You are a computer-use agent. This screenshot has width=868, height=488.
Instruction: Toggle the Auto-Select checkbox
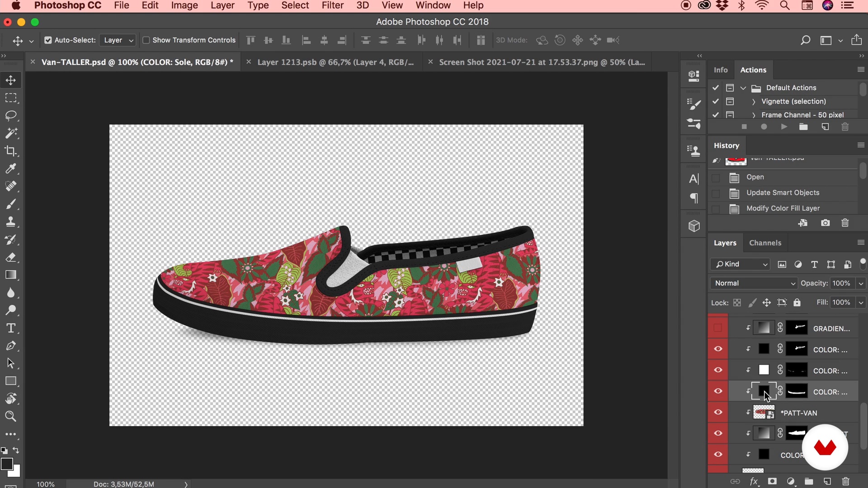tap(48, 40)
